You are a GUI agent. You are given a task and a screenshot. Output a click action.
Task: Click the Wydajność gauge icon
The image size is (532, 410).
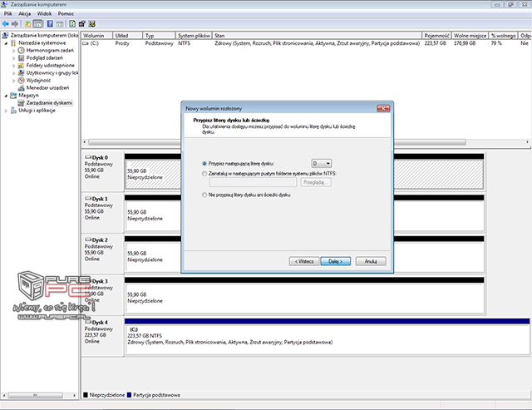tap(21, 80)
